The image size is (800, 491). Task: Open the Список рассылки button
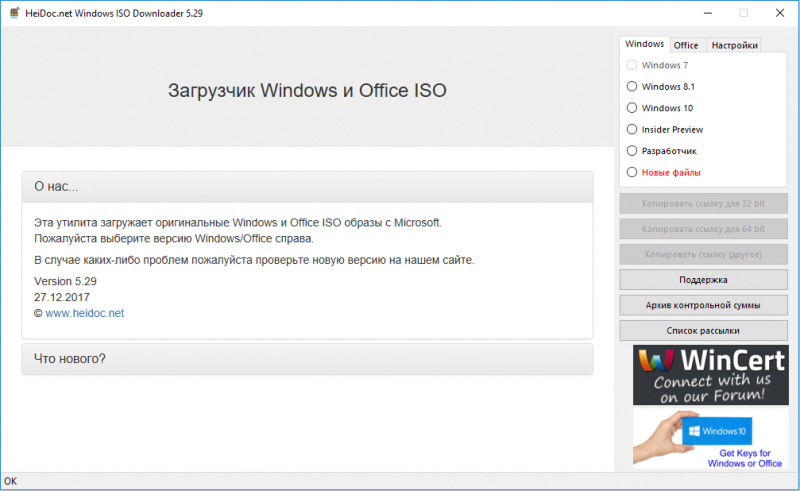click(704, 331)
